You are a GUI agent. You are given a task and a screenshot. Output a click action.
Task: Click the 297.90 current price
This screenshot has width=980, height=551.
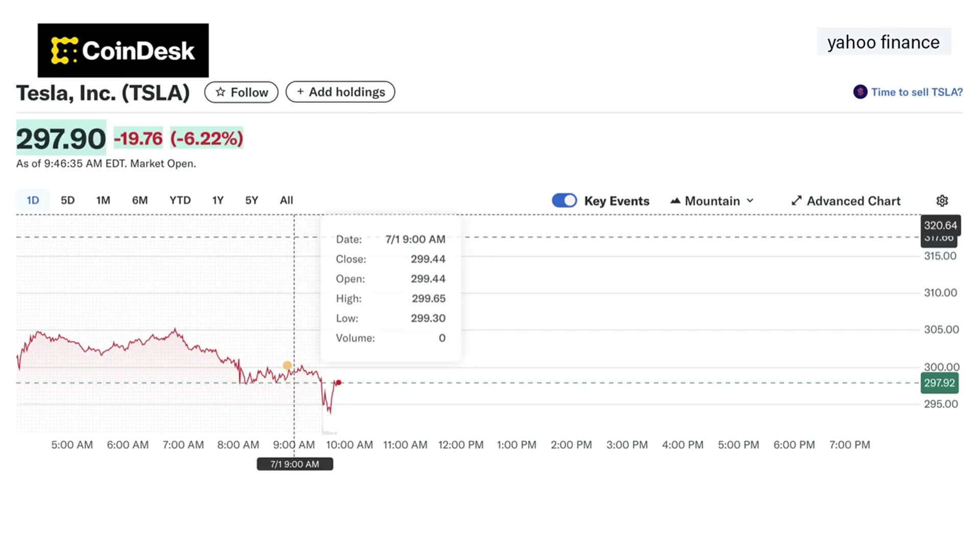(61, 138)
